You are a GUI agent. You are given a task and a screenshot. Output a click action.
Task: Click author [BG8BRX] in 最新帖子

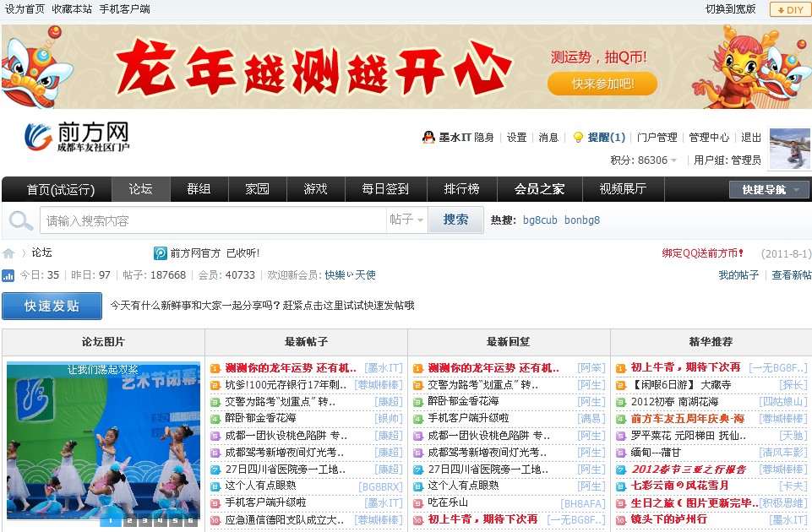point(380,486)
